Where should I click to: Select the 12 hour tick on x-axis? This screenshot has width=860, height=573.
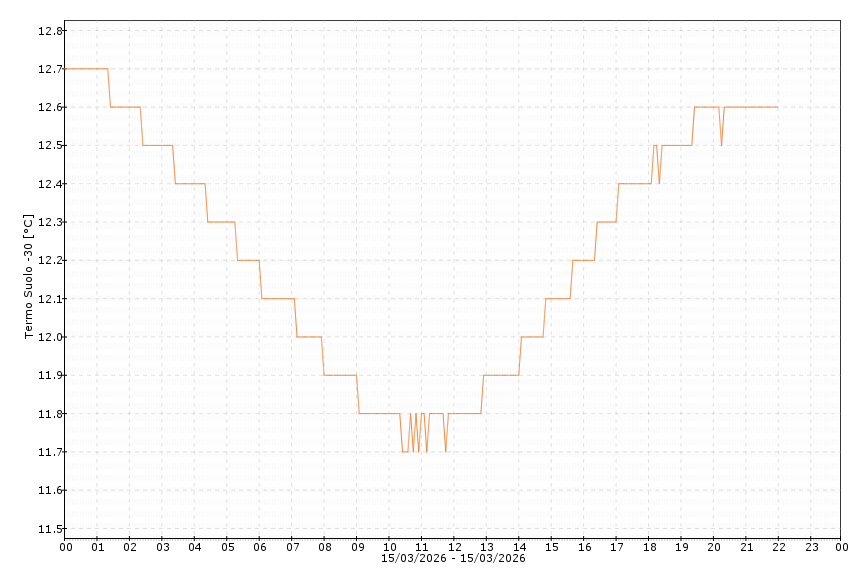point(454,547)
